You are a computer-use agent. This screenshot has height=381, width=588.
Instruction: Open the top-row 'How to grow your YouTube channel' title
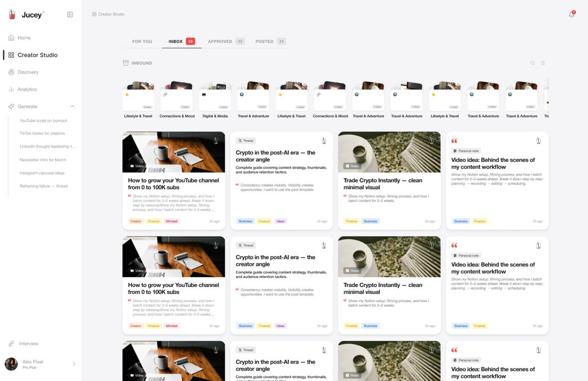click(x=173, y=184)
